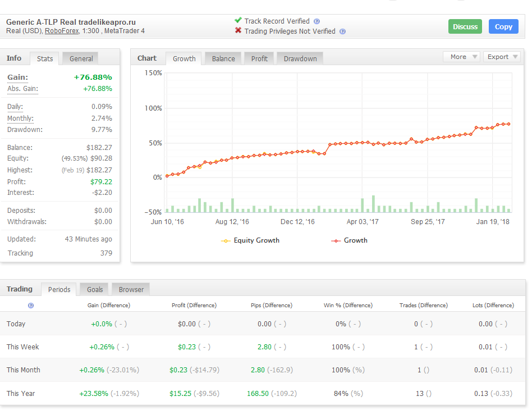Click the Highest value (Feb 19) $182.27

click(x=87, y=170)
